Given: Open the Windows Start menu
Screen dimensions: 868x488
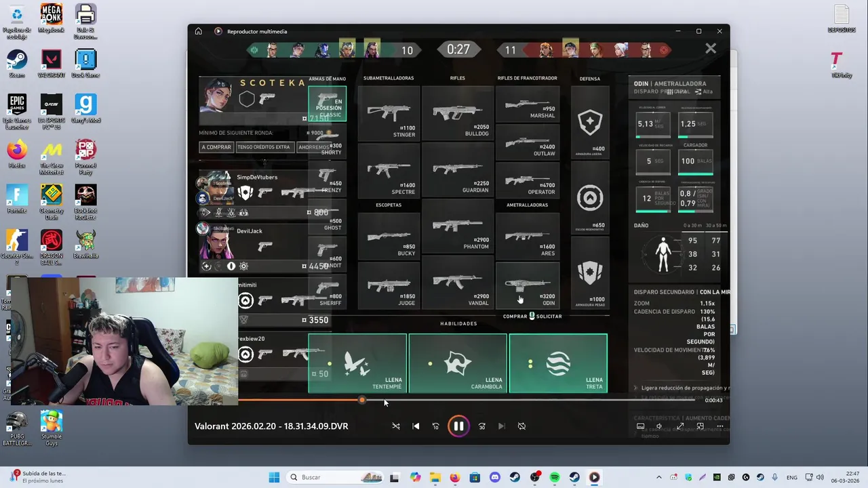Looking at the screenshot, I should click(x=274, y=477).
